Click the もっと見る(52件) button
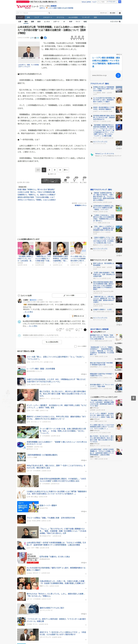Screen dimensions: 138x644 [52, 342]
